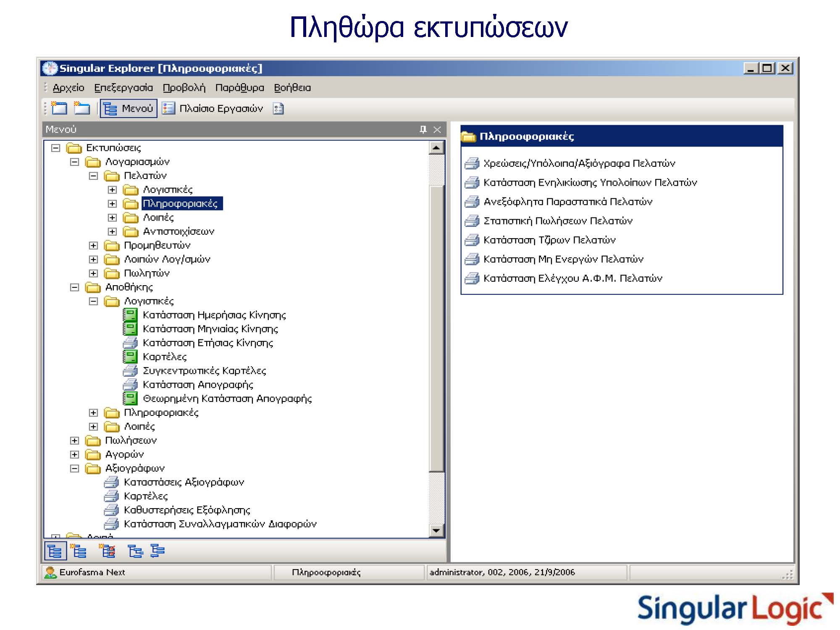Open the Προβολή menu
840x630 pixels.
[x=184, y=88]
